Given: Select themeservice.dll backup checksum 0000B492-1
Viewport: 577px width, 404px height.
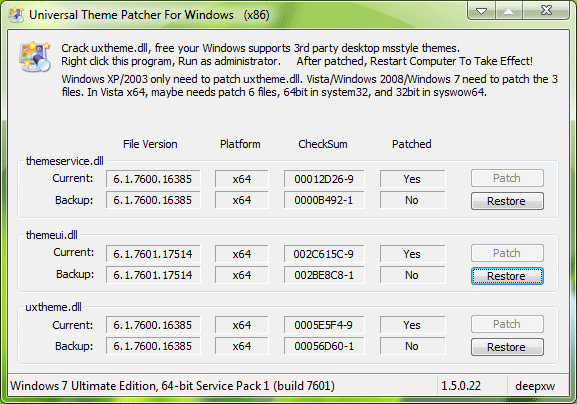Looking at the screenshot, I should pyautogui.click(x=324, y=200).
